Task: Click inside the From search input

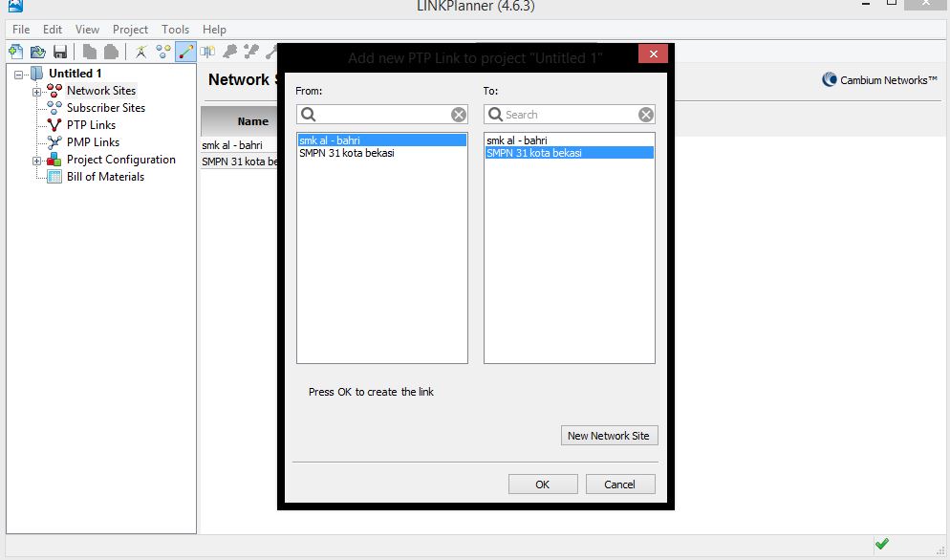Action: coord(383,115)
